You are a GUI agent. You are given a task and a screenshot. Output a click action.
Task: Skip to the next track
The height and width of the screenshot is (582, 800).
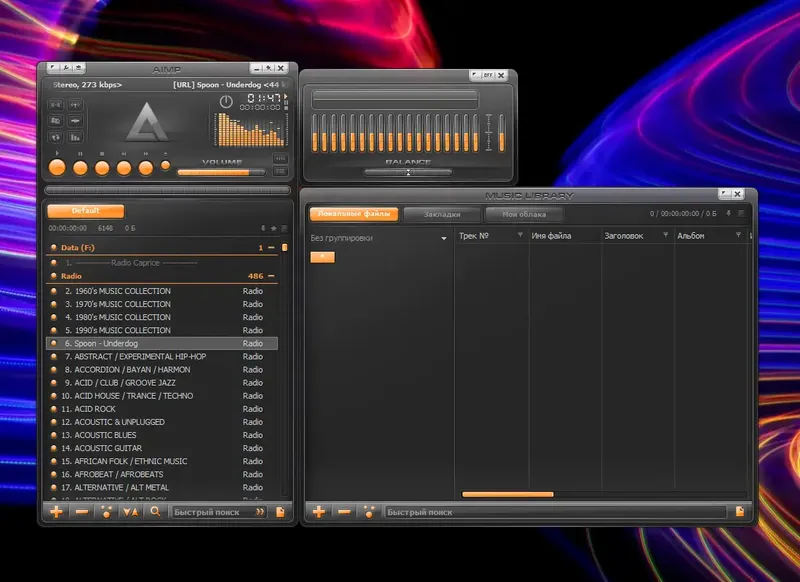pos(146,168)
